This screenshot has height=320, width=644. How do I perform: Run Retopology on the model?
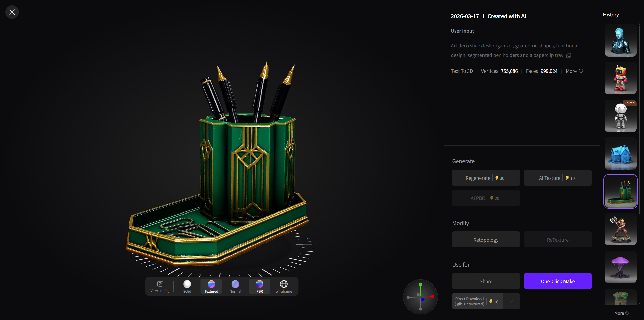pyautogui.click(x=486, y=239)
